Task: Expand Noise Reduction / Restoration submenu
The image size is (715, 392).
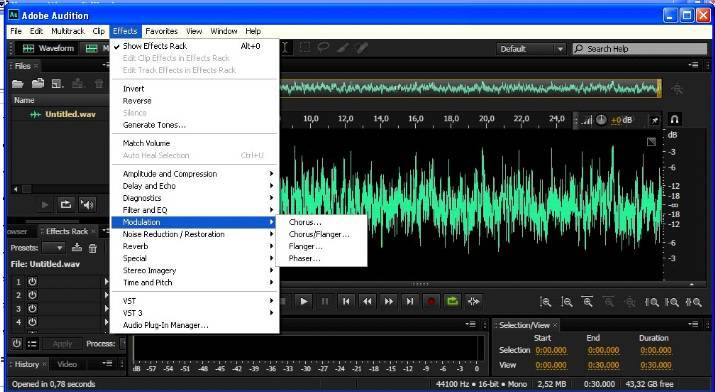Action: click(x=194, y=234)
